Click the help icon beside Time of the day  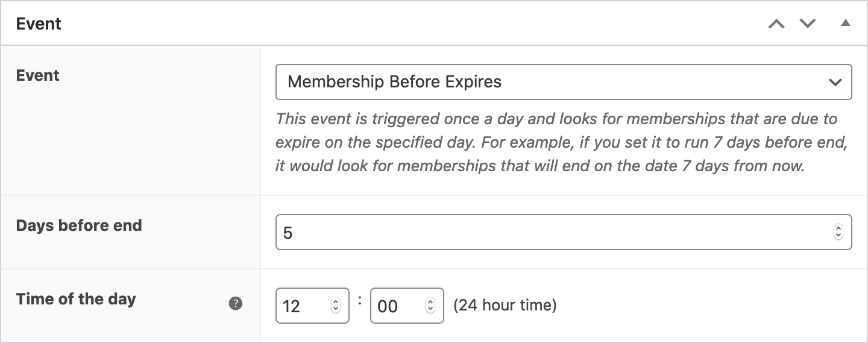tap(236, 303)
